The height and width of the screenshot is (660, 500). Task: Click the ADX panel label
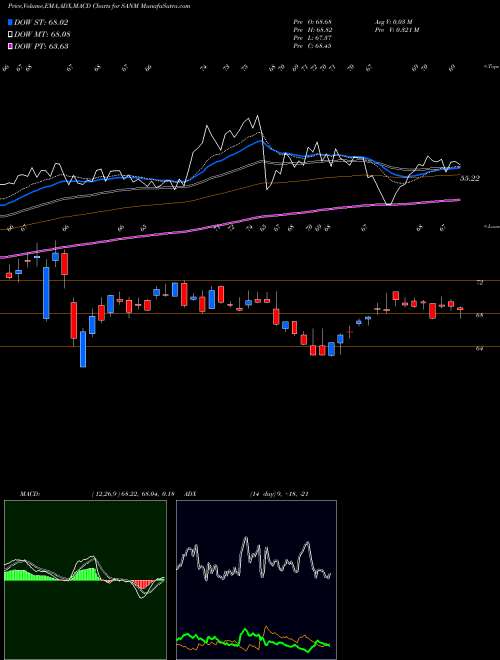coord(191,494)
